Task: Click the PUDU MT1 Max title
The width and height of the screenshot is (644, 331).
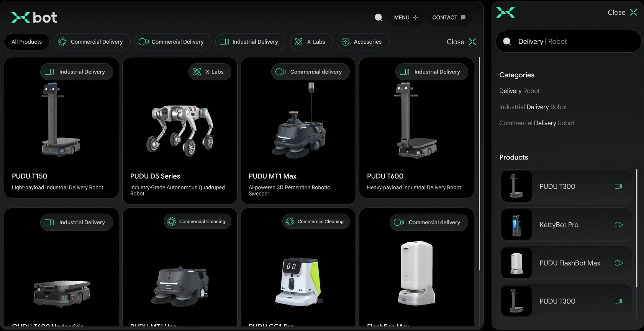Action: pyautogui.click(x=273, y=176)
